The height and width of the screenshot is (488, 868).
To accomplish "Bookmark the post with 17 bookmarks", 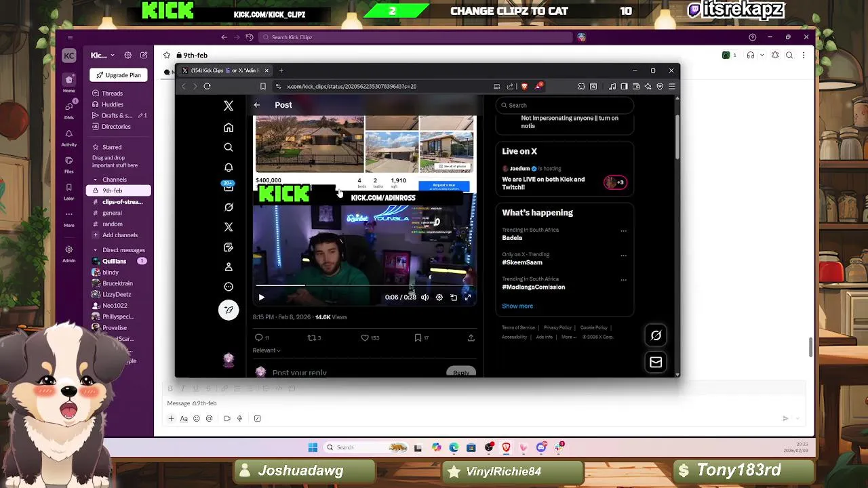I will (421, 338).
